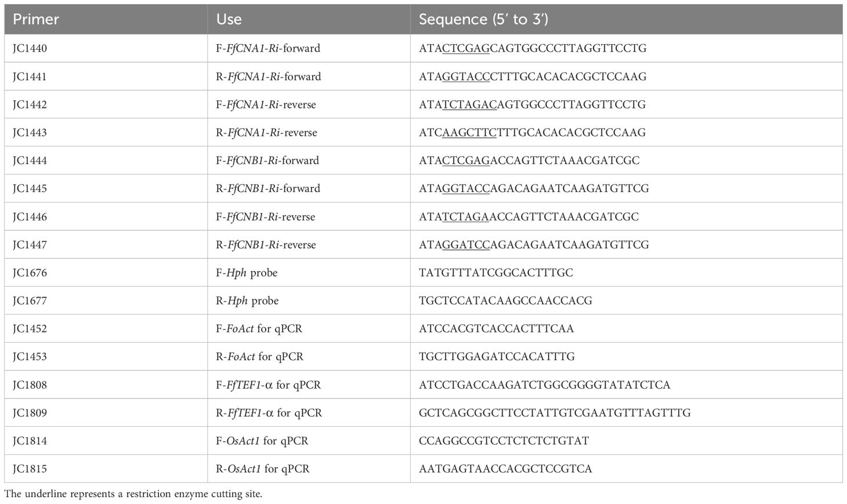Select the F-Hph probe cell

[309, 273]
